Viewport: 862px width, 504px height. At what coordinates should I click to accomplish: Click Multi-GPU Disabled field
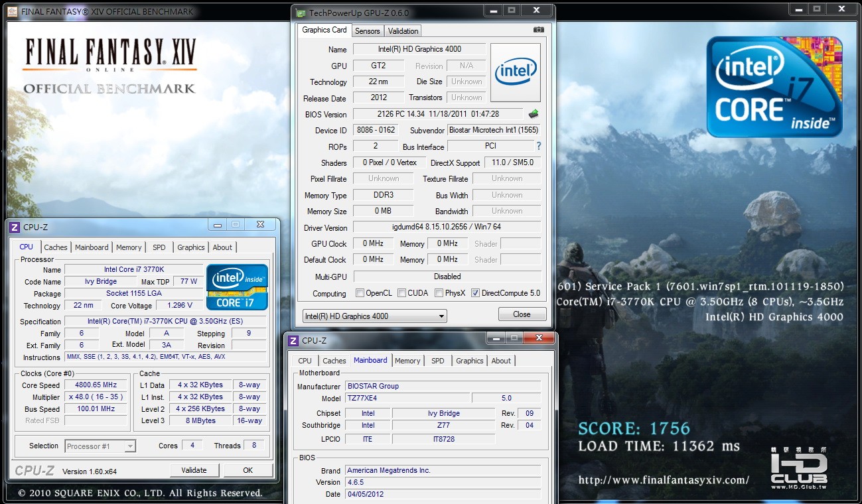(x=447, y=277)
